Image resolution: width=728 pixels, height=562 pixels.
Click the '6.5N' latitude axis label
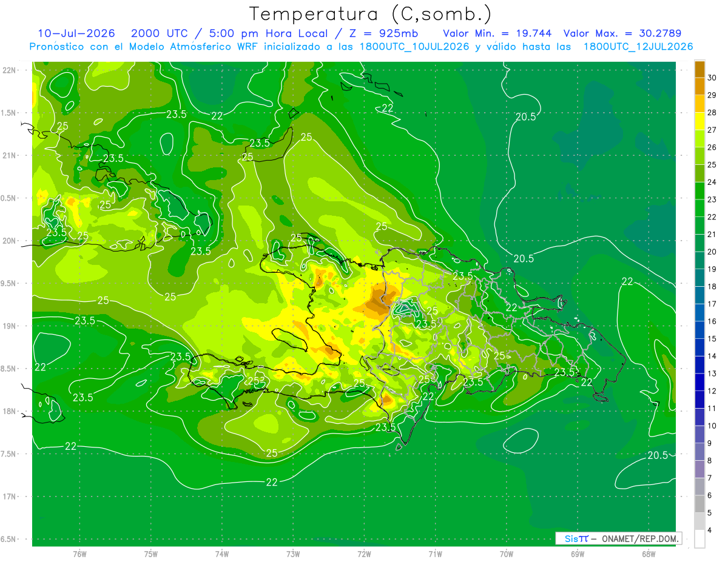9,539
